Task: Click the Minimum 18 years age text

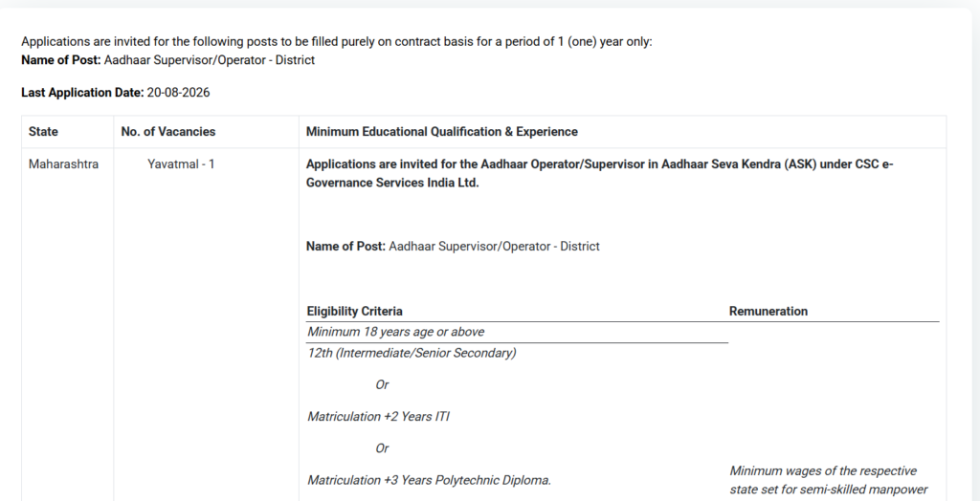Action: tap(395, 332)
